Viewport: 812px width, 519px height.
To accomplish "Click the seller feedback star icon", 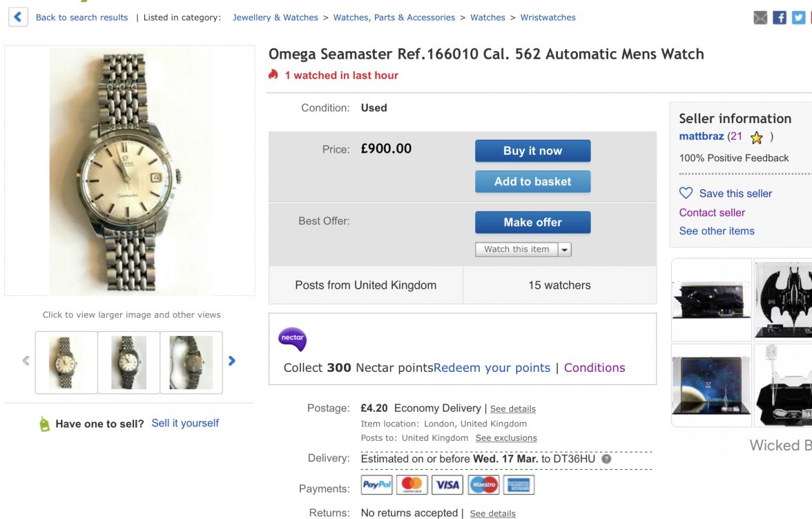I will pyautogui.click(x=756, y=138).
